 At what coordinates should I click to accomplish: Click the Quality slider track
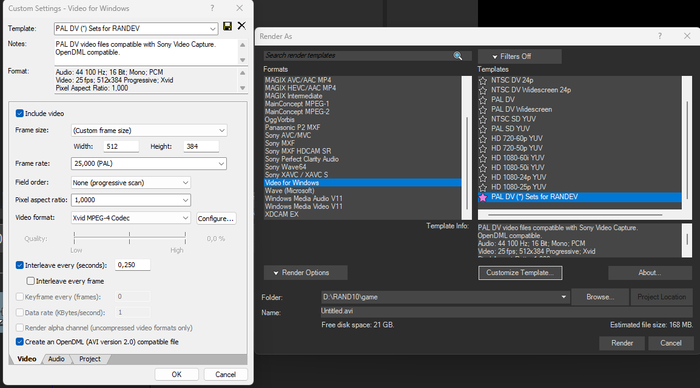[x=129, y=238]
